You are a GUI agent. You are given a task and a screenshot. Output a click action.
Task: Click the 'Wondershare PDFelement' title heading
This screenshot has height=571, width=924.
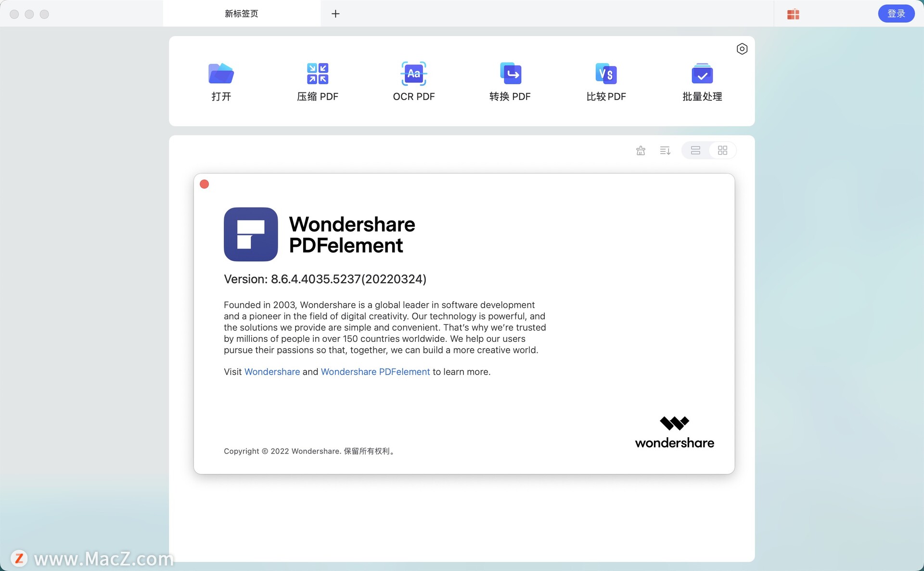pyautogui.click(x=352, y=235)
